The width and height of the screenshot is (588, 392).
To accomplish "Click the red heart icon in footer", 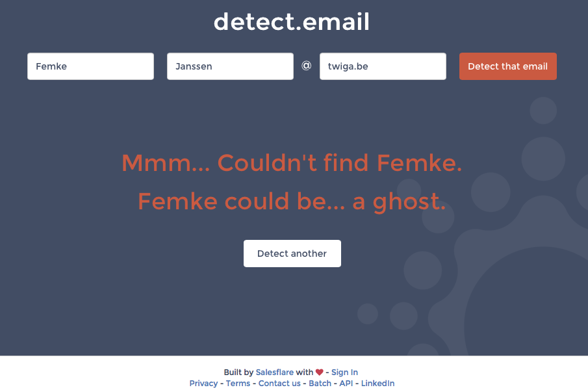I will [x=319, y=372].
